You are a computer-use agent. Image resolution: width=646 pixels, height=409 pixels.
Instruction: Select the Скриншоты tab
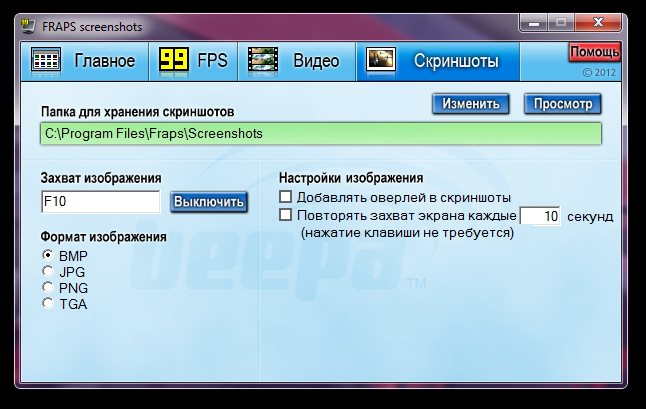438,61
